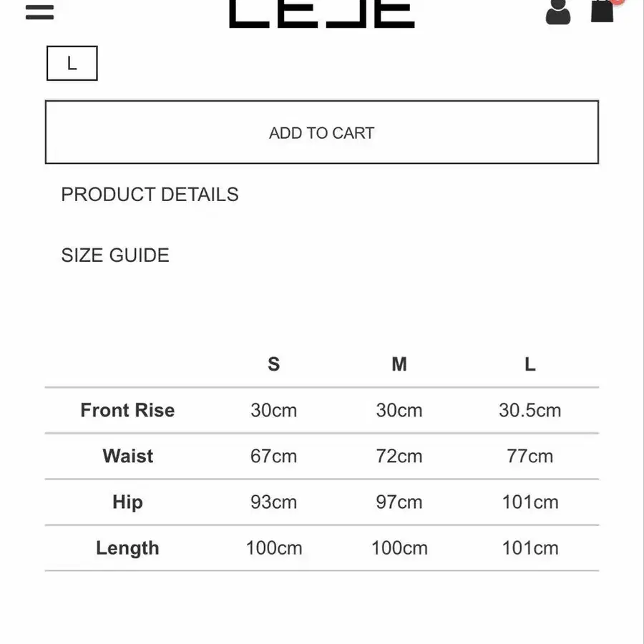The width and height of the screenshot is (644, 644).
Task: Open the shopping bag cart
Action: tap(602, 11)
